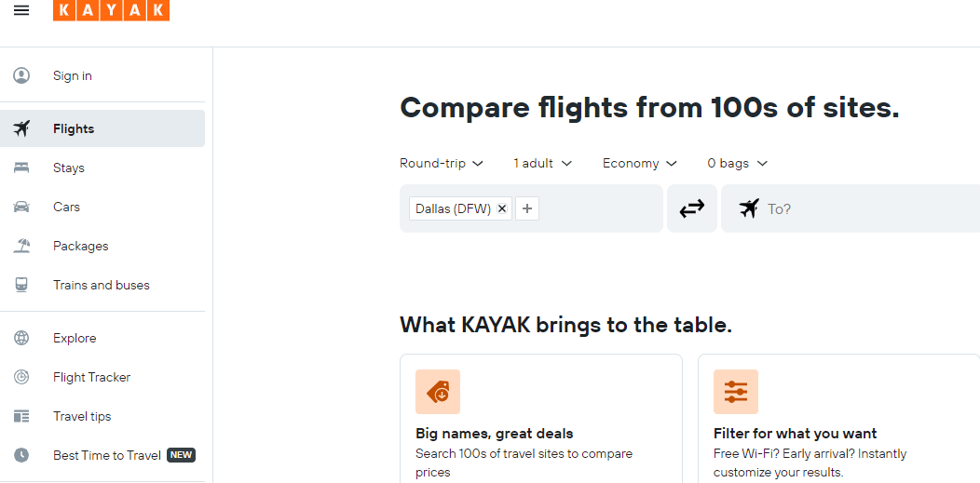Click the Filter for what you want icon
This screenshot has height=483, width=980.
coord(736,392)
